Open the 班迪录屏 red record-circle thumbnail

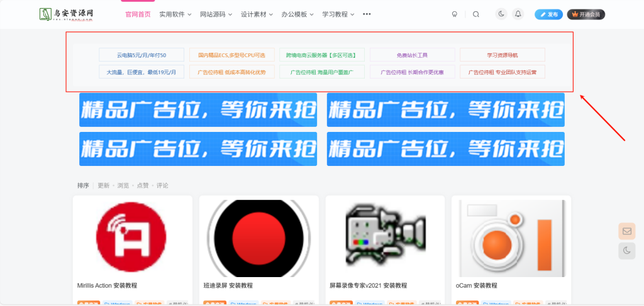(x=258, y=238)
